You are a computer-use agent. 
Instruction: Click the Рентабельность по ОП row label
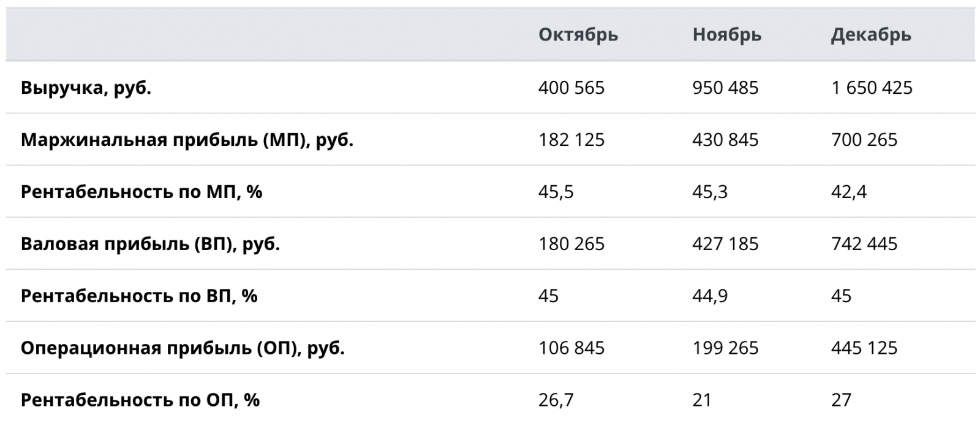point(140,401)
